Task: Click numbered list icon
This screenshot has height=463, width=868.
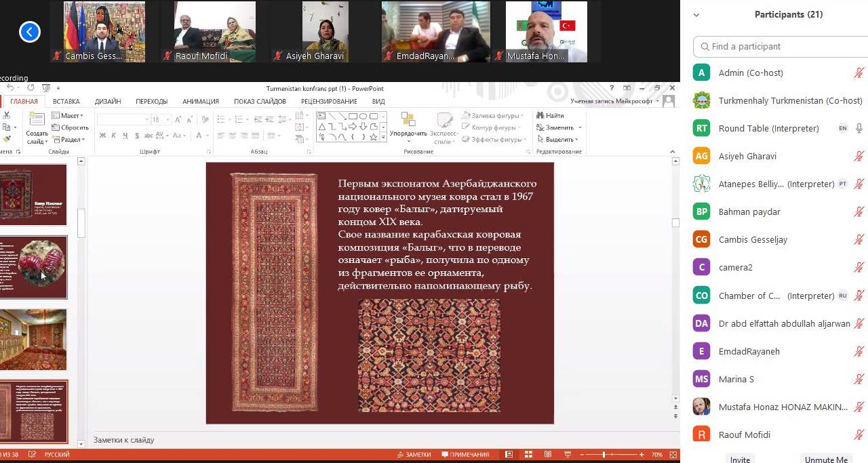Action: coord(239,119)
